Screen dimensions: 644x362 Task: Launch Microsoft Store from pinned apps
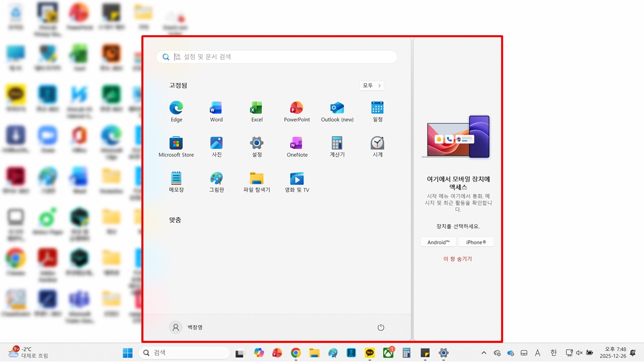point(176,147)
